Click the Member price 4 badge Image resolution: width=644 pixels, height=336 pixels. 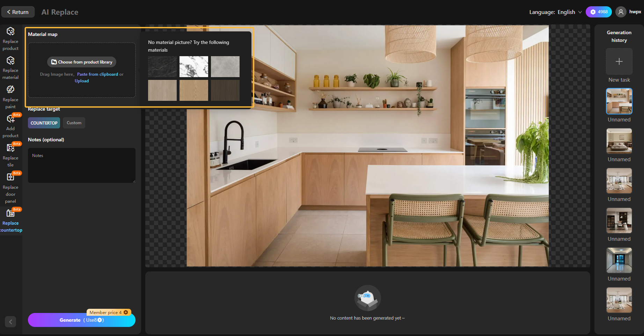[109, 312]
